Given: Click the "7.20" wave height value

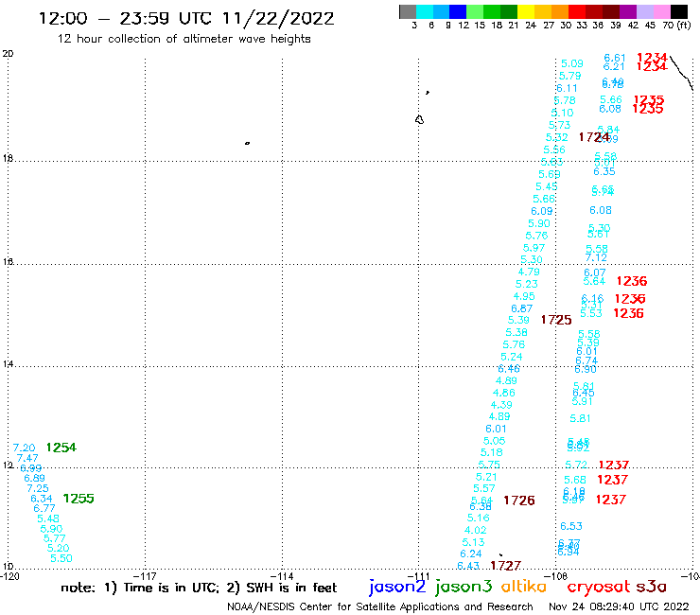Looking at the screenshot, I should coord(24,448).
